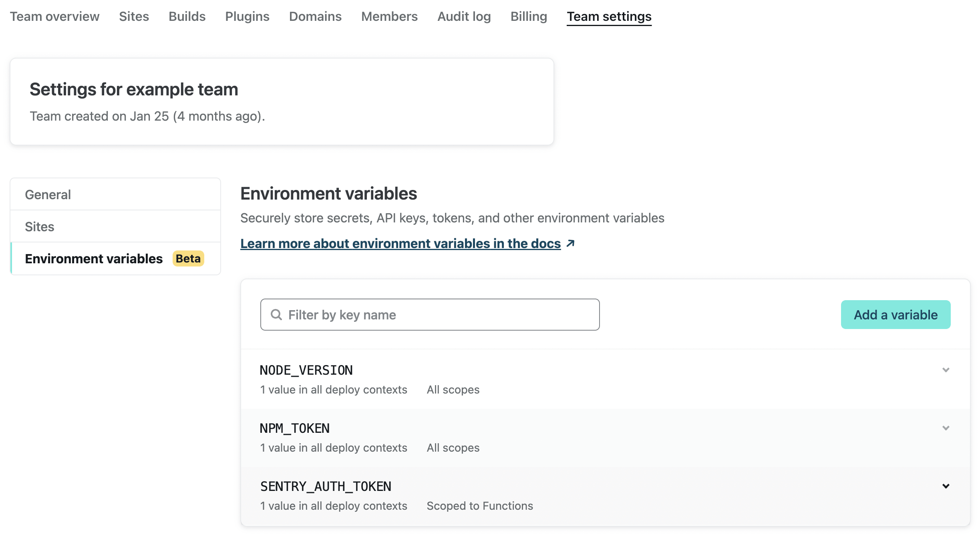Image resolution: width=980 pixels, height=537 pixels.
Task: Click the search magnifier icon in filter box
Action: pos(276,315)
